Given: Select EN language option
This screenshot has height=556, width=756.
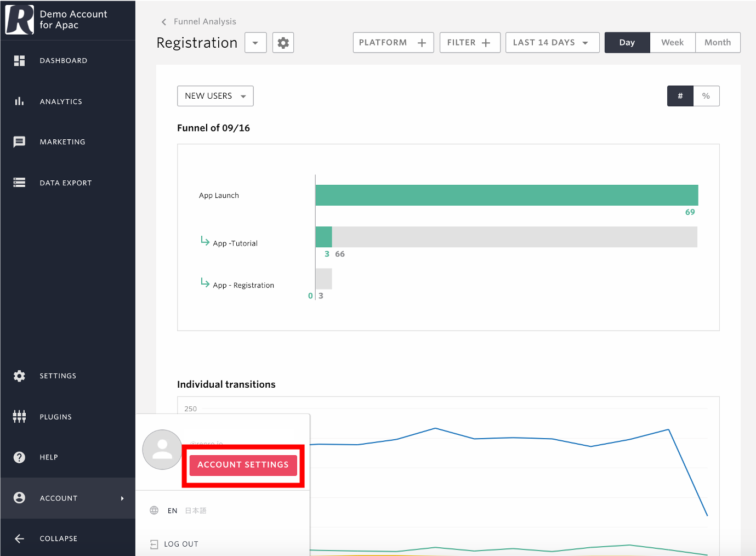Looking at the screenshot, I should click(x=173, y=510).
